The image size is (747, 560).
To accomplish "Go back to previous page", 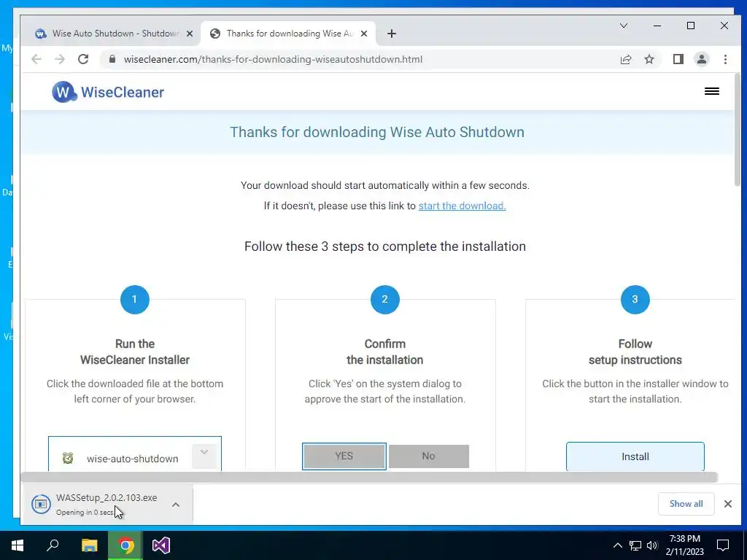I will point(36,59).
